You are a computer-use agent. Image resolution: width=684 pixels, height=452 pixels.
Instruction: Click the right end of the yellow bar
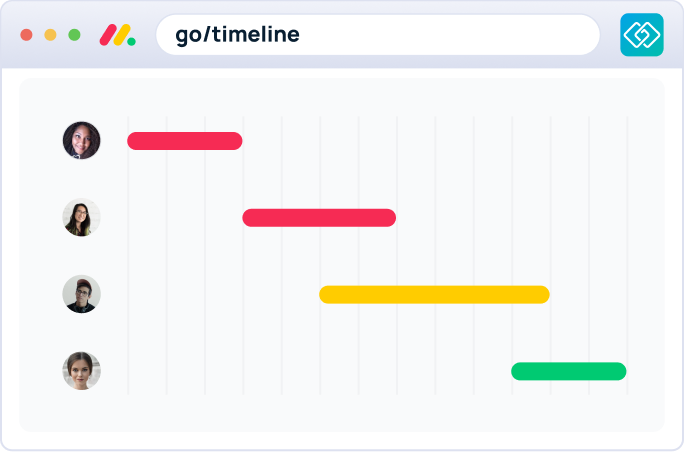click(x=542, y=294)
